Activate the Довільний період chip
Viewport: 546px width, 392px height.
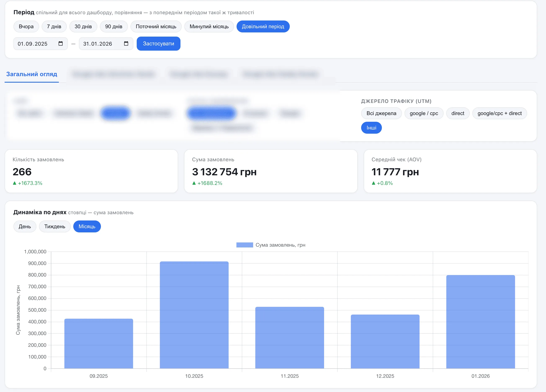coord(263,26)
